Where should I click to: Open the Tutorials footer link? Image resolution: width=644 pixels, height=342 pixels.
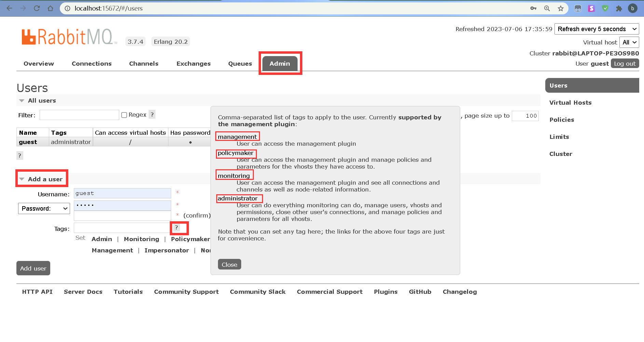pos(128,292)
